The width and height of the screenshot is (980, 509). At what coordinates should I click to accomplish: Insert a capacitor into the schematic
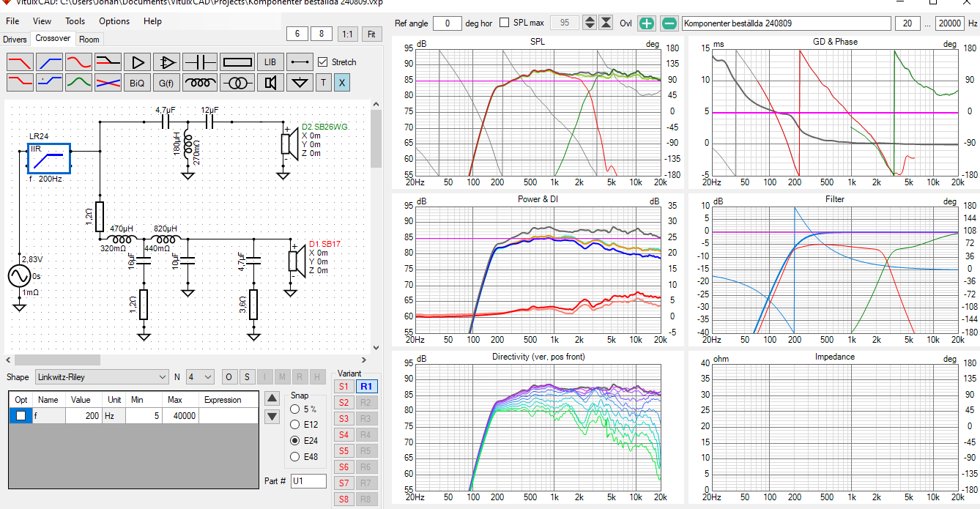(199, 62)
